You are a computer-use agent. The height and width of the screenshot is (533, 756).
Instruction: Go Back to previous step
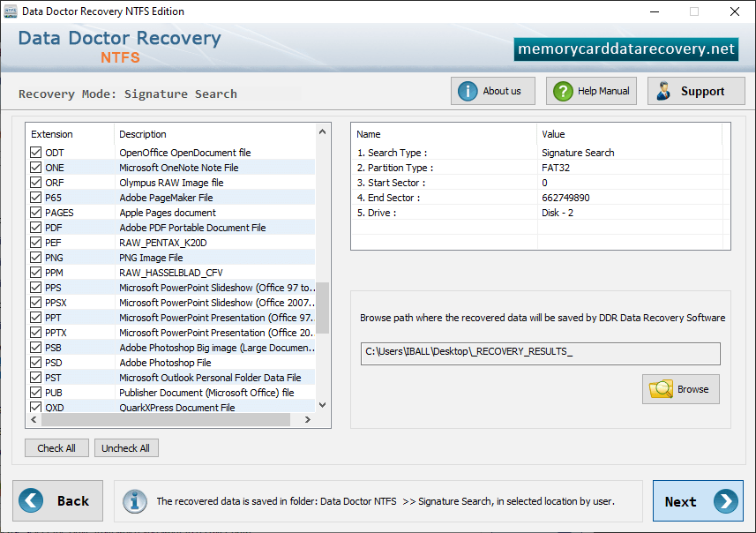point(58,500)
